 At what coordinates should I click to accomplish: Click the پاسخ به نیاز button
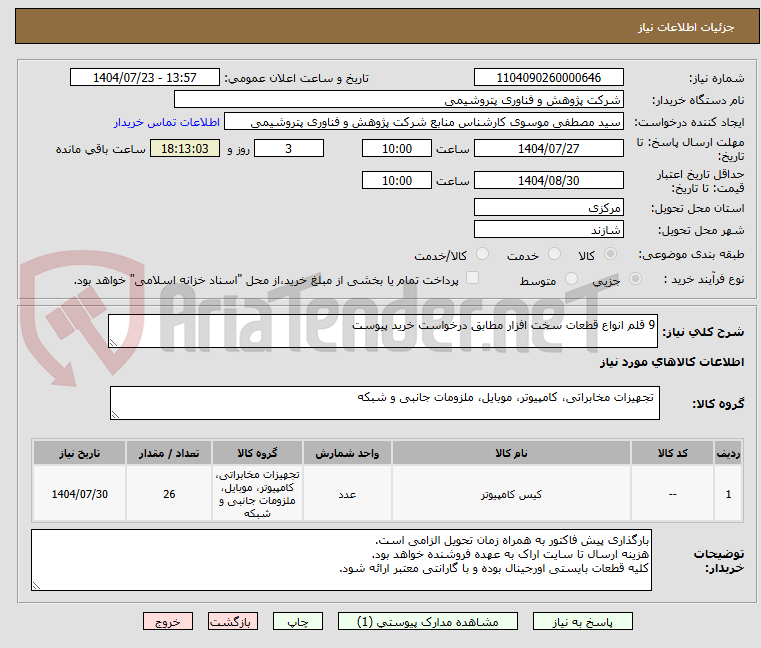[582, 622]
